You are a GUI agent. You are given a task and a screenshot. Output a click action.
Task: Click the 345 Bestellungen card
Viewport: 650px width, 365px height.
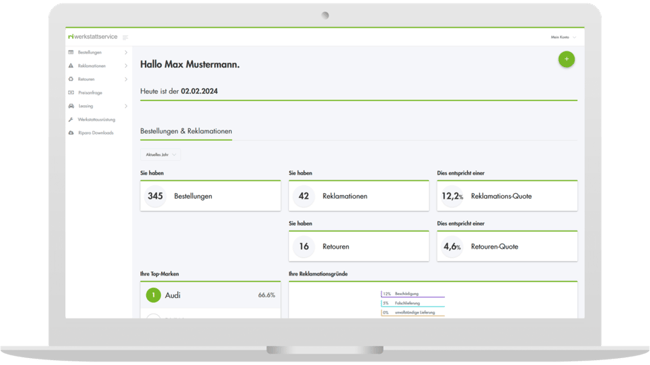[x=211, y=196]
